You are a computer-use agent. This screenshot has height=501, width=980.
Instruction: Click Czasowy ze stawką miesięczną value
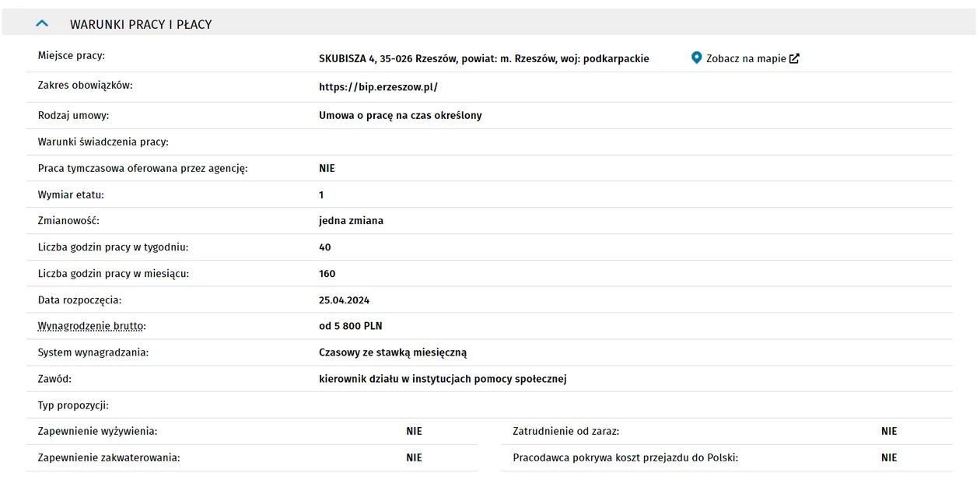393,352
